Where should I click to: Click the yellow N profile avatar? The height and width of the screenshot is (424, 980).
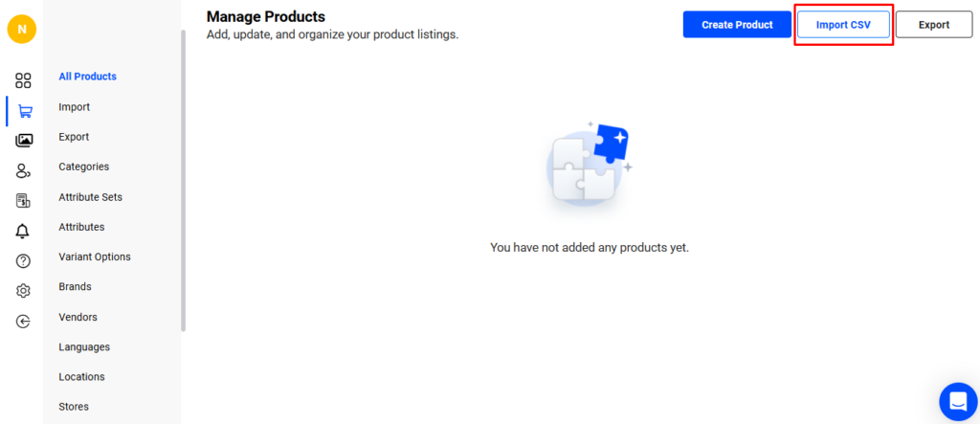(21, 29)
